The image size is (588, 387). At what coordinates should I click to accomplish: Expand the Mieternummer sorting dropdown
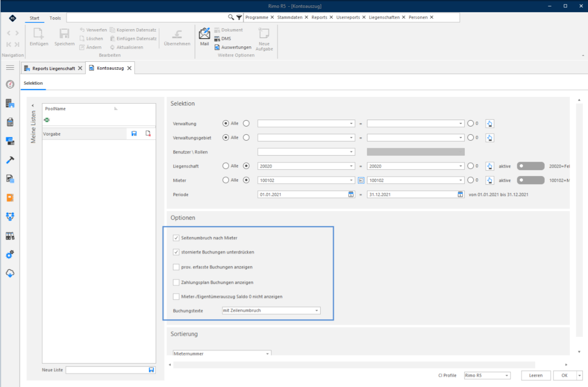222,353
